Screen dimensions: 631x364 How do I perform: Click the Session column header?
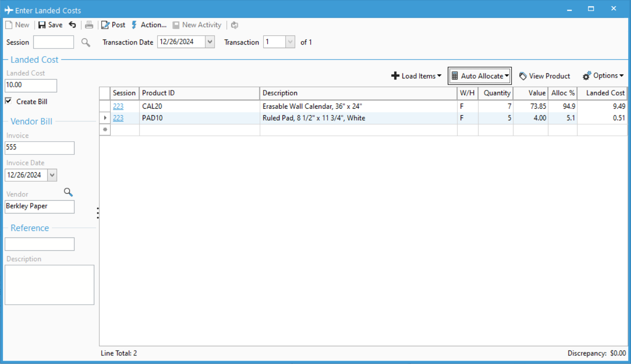[124, 93]
